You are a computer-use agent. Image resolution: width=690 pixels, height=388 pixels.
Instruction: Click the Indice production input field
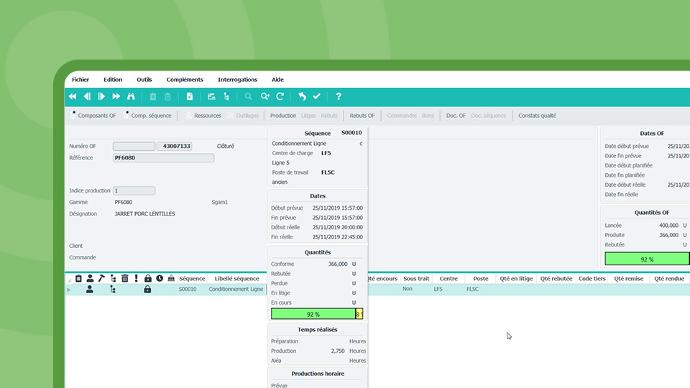click(x=134, y=190)
